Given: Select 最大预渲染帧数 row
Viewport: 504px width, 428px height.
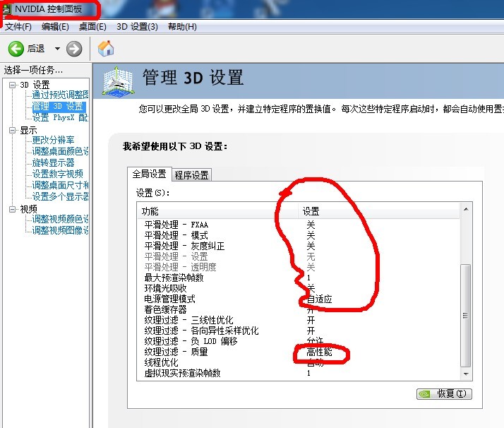Looking at the screenshot, I should point(299,278).
